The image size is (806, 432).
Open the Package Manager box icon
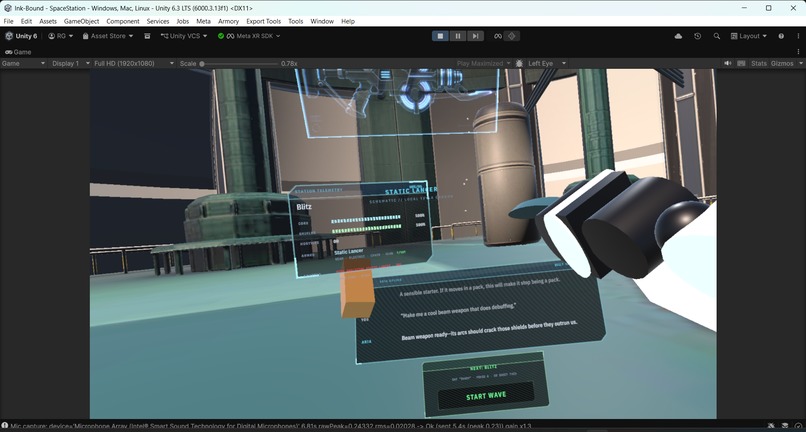147,36
